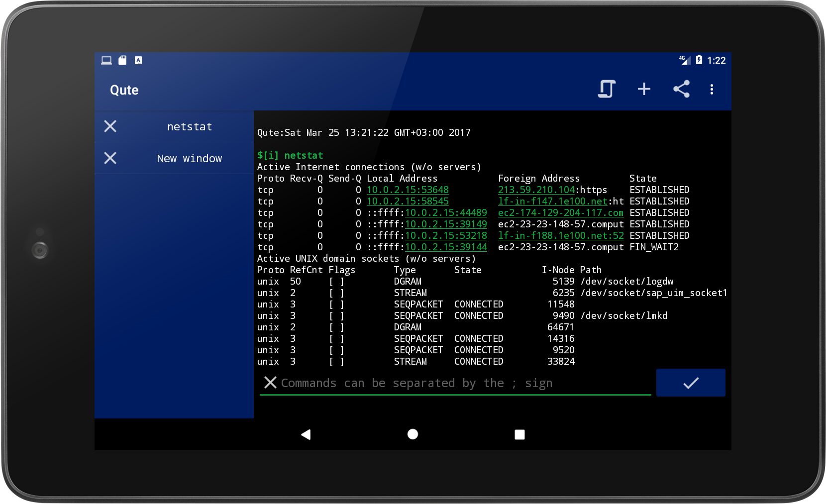Open local address link 10.0.2.15:53648

pyautogui.click(x=407, y=190)
